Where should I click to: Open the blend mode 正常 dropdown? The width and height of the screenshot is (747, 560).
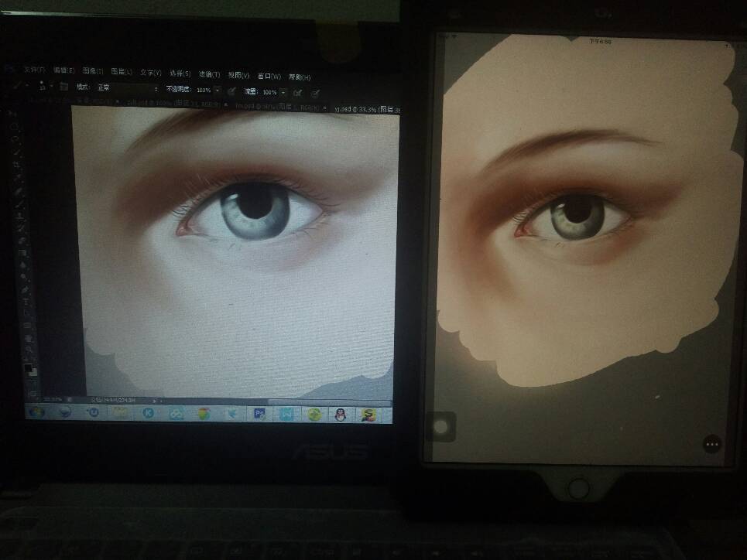pos(127,88)
